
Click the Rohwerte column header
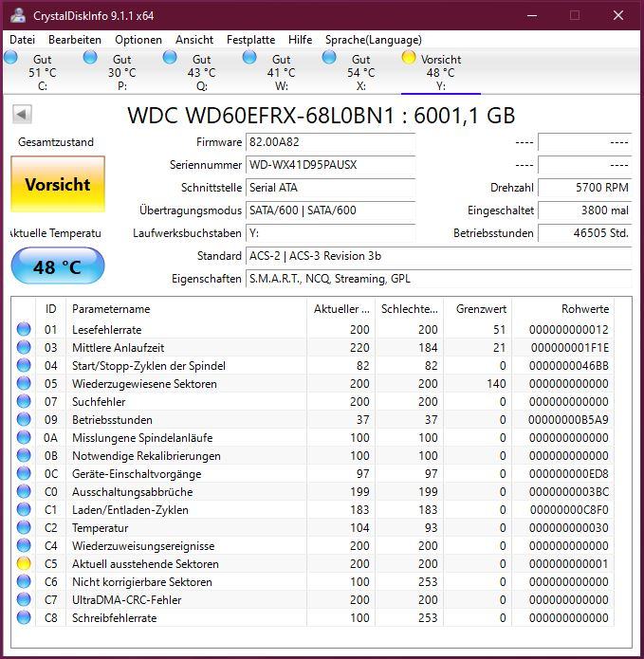point(562,309)
